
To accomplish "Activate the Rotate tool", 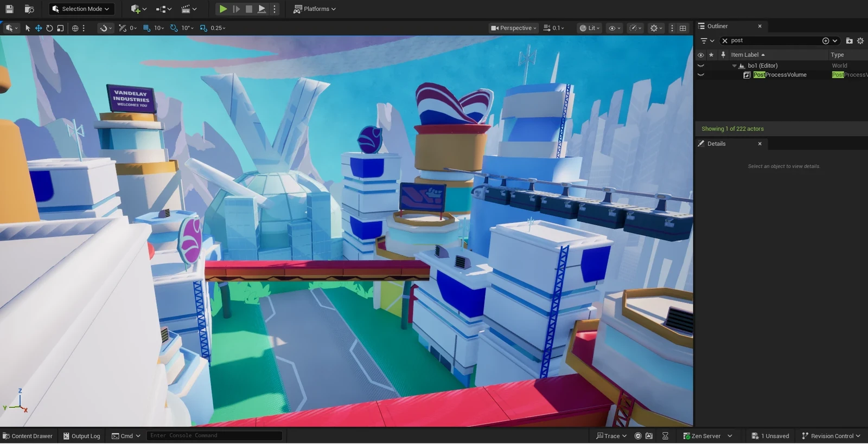I will pyautogui.click(x=49, y=28).
